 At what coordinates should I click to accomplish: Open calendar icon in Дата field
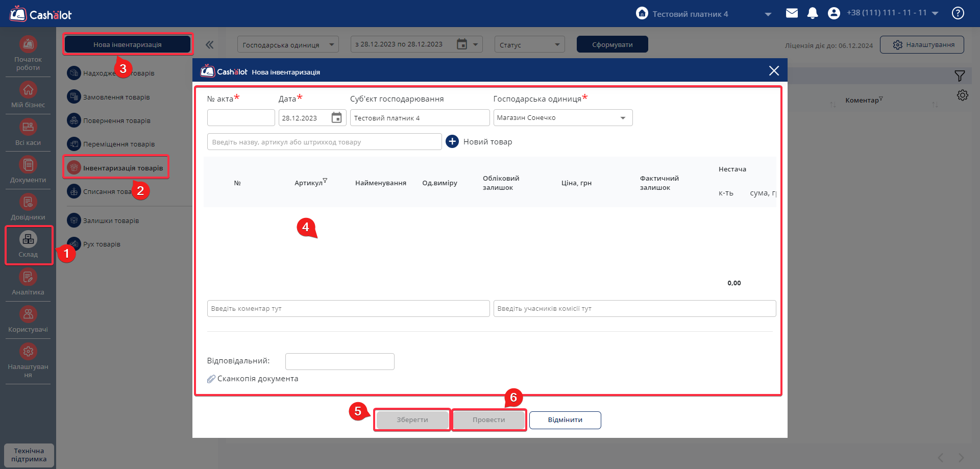pyautogui.click(x=336, y=118)
